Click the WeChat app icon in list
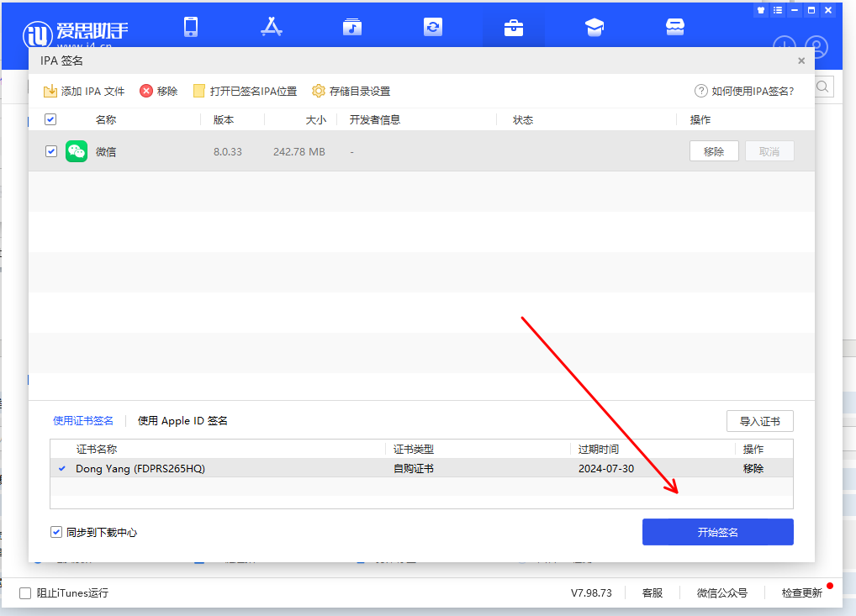The height and width of the screenshot is (616, 856). click(77, 151)
